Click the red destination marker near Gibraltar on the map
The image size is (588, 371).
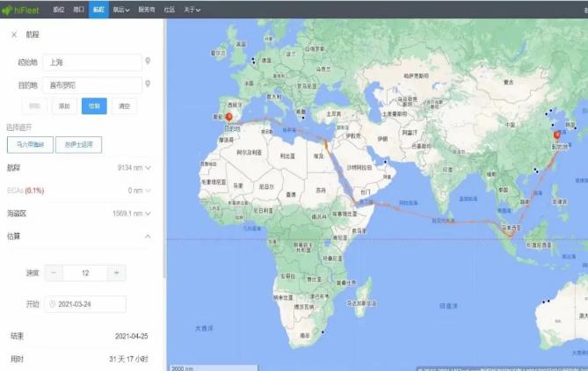click(x=229, y=117)
